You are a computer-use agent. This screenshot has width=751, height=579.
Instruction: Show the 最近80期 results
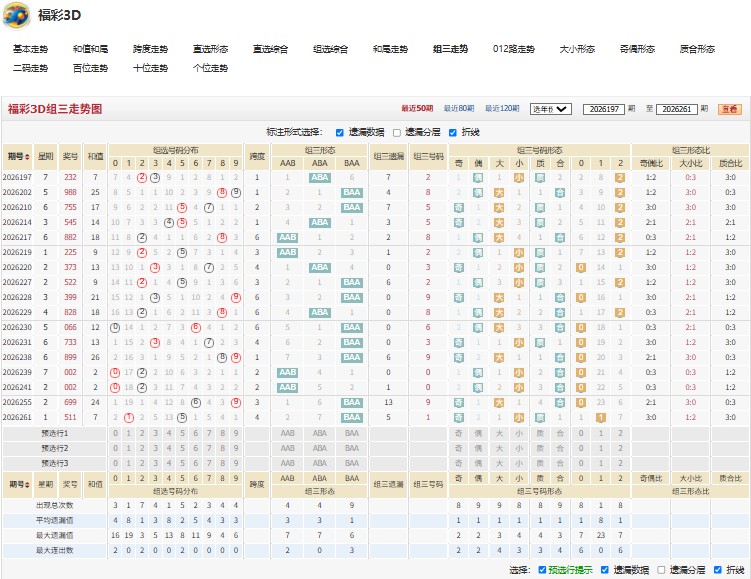coord(459,109)
